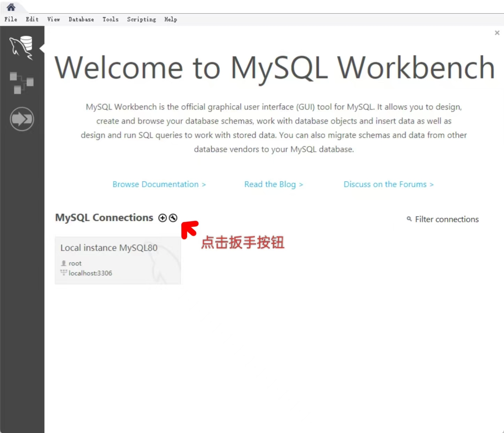Screen dimensions: 504x433
Task: Open the Scripting menu
Action: [141, 19]
